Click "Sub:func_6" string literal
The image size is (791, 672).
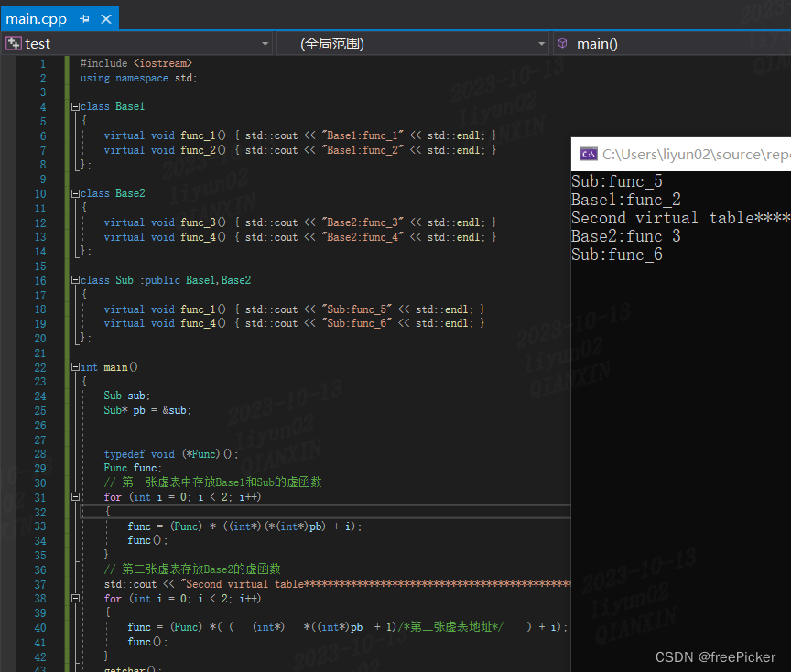click(x=357, y=323)
